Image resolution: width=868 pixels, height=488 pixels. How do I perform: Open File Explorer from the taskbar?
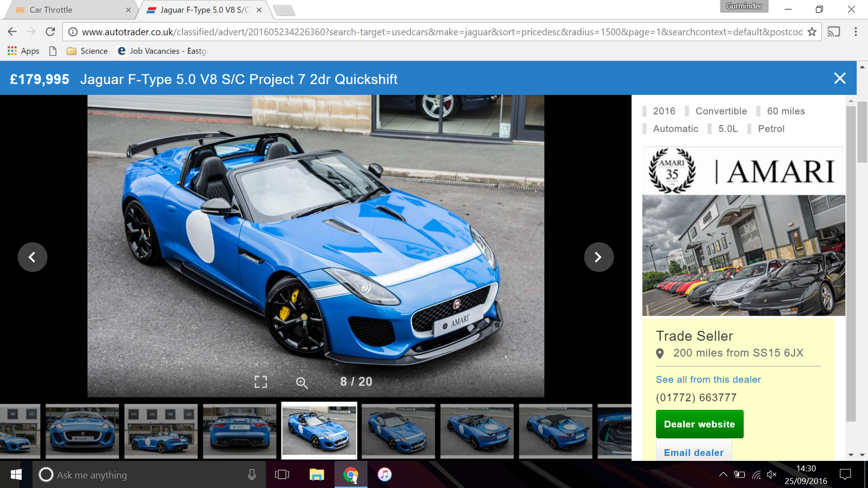click(316, 474)
